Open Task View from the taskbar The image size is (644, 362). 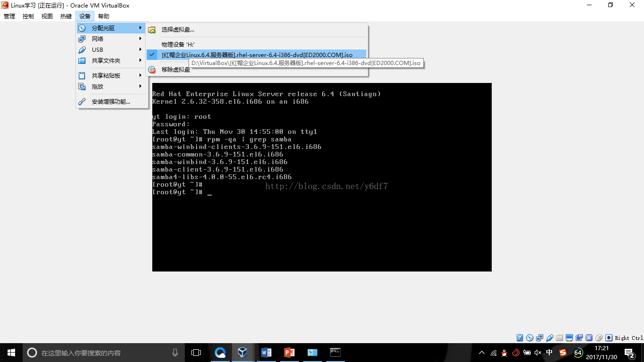[196, 353]
